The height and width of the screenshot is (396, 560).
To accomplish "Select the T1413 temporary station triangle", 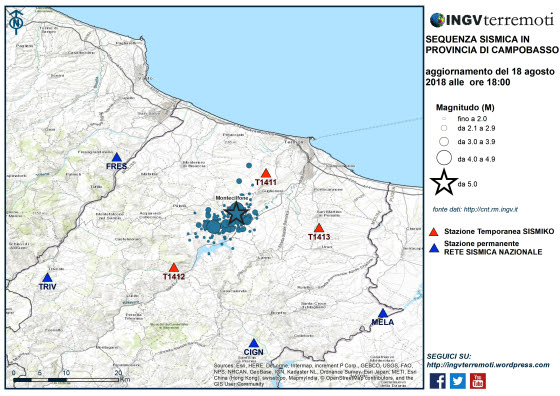I will pos(319,228).
